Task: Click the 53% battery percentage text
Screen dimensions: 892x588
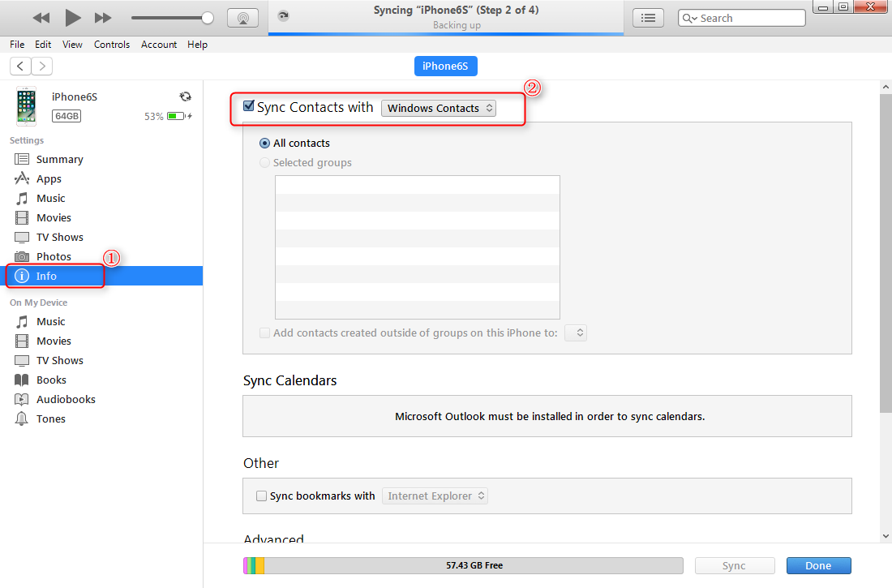Action: click(x=153, y=116)
